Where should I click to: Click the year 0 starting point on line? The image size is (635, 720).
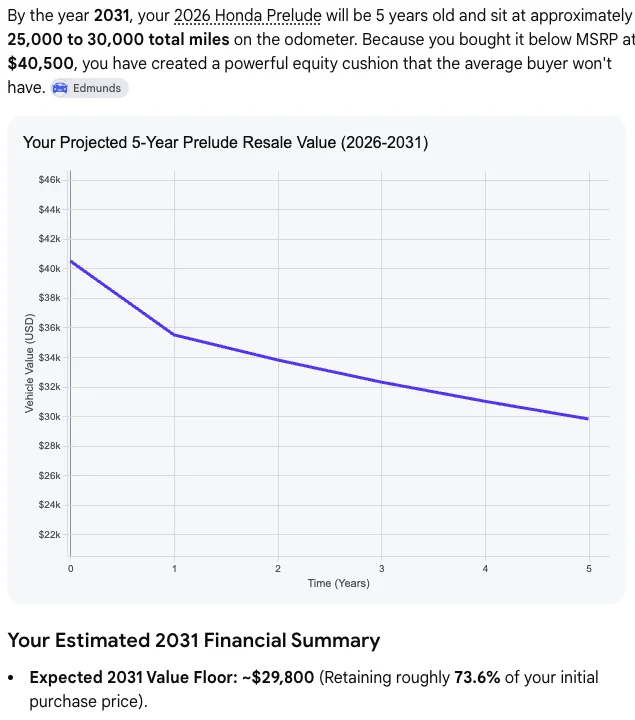71,261
